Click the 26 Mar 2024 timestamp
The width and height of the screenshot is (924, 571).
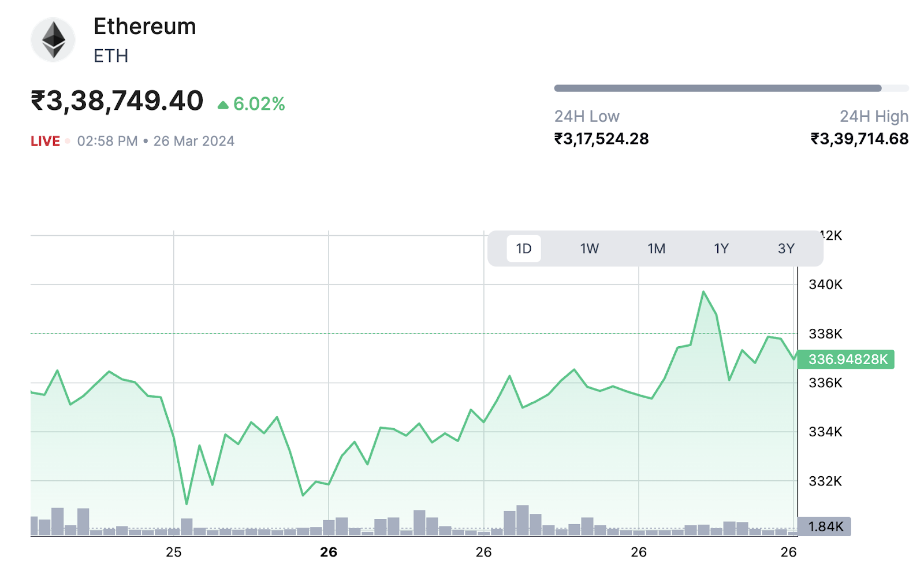coord(193,140)
